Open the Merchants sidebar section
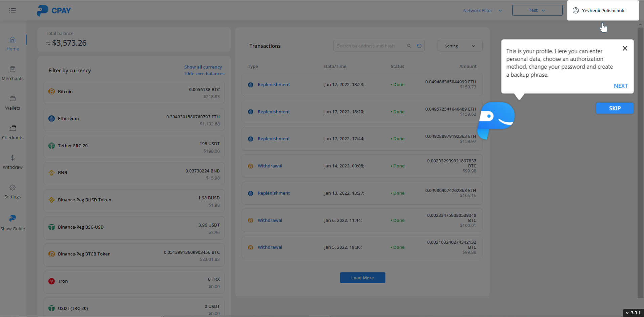This screenshot has width=644, height=317. [x=13, y=73]
